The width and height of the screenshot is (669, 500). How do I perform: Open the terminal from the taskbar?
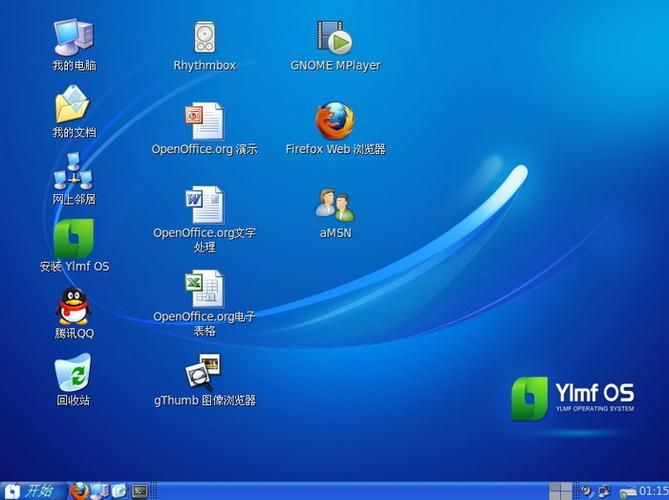[140, 491]
